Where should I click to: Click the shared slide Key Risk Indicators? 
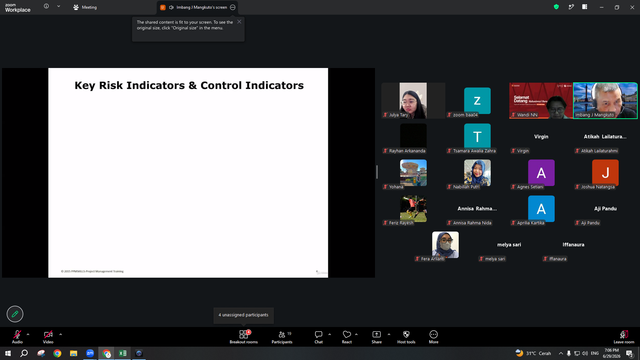pos(188,173)
